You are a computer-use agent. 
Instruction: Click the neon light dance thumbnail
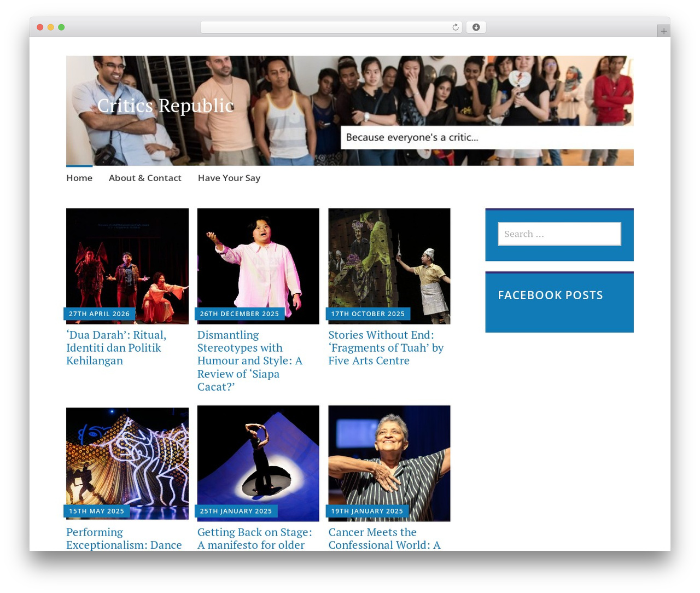tap(127, 463)
